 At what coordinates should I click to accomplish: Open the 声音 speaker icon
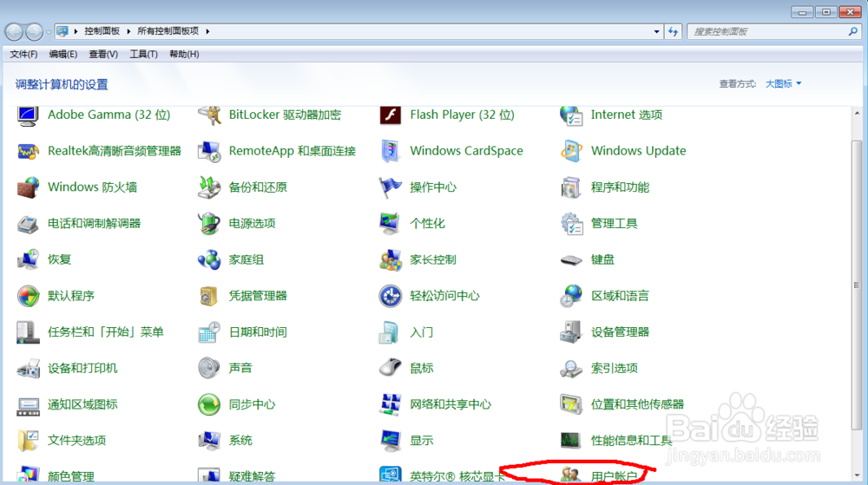point(209,369)
